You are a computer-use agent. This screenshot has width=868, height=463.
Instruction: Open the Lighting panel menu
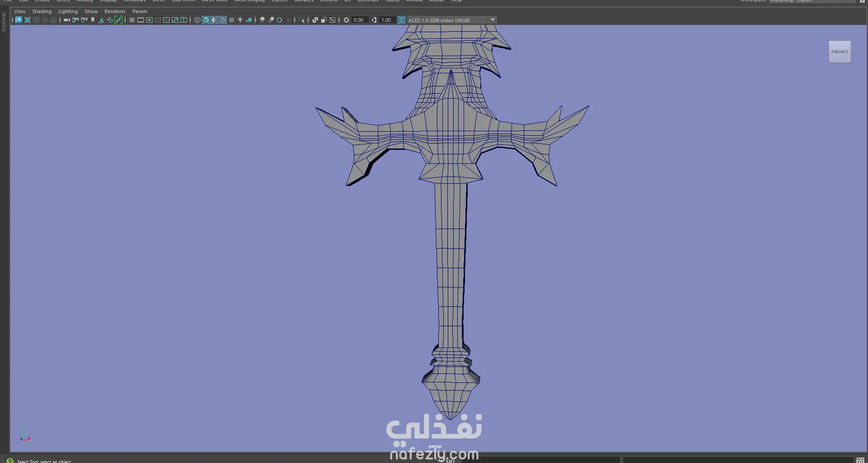(x=68, y=11)
